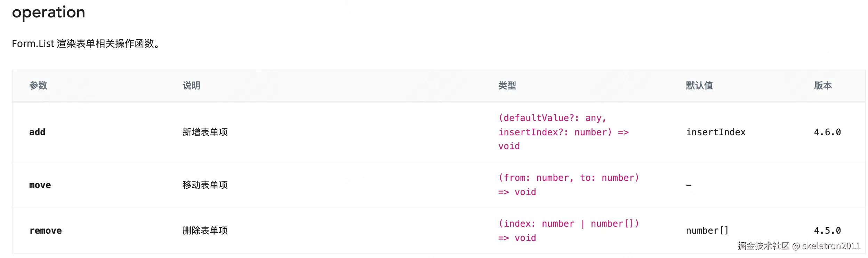Select the 'add' parameter name
The width and height of the screenshot is (868, 258).
[37, 132]
